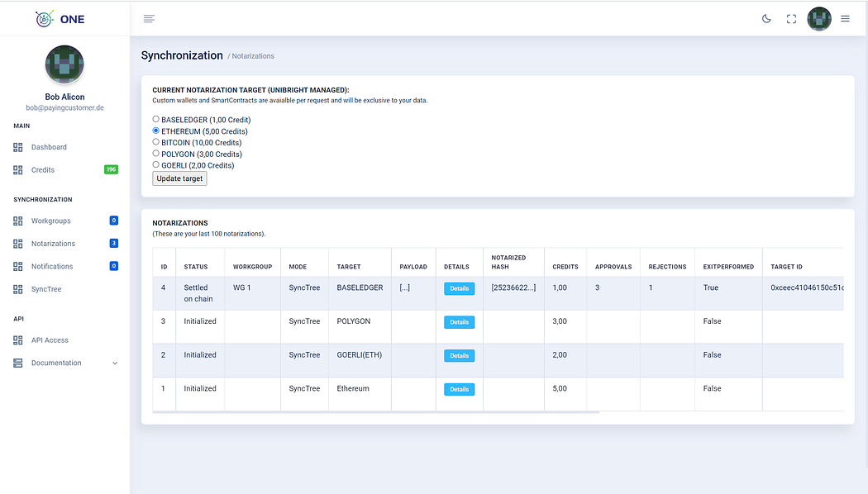Click the SyncTree grid icon
The width and height of the screenshot is (868, 494).
click(x=17, y=289)
